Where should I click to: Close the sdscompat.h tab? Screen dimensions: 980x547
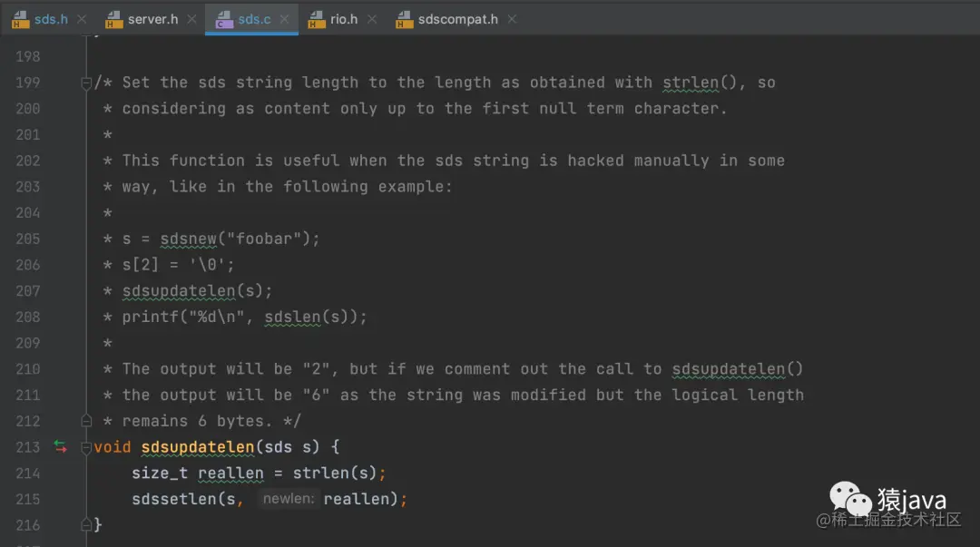click(x=512, y=19)
